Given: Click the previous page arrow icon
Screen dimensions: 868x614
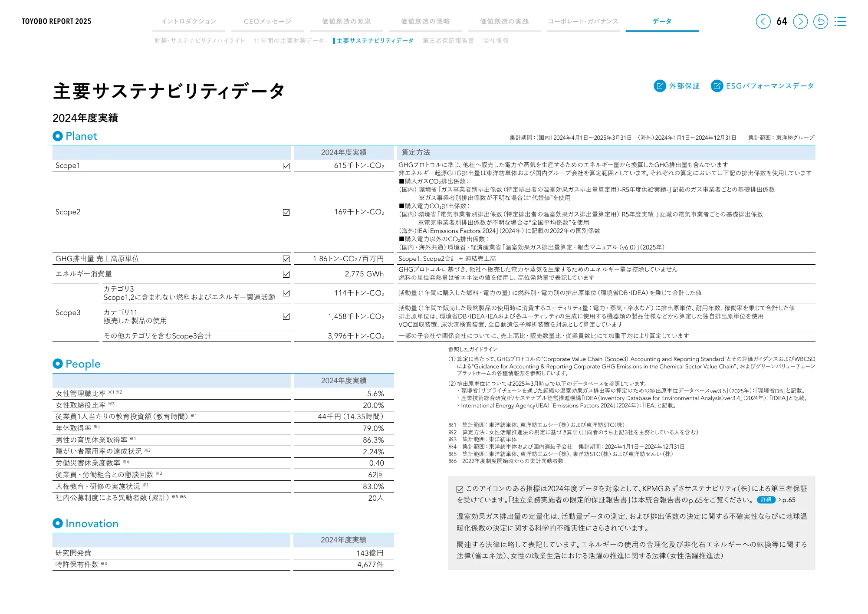Looking at the screenshot, I should [x=763, y=21].
